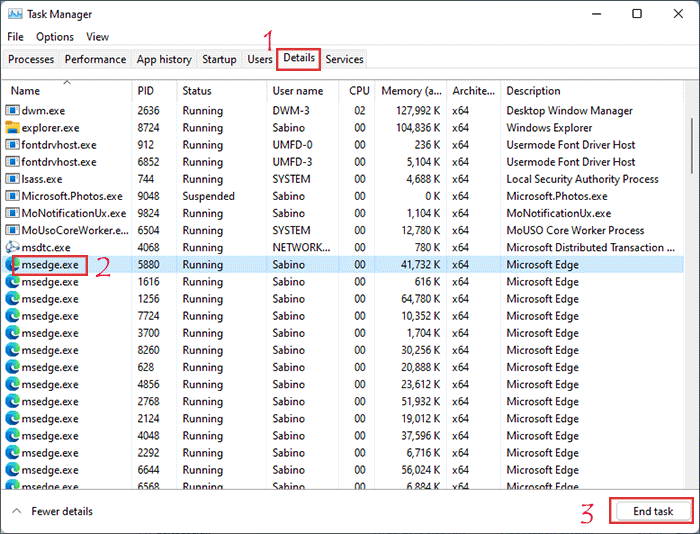Click the dwm.exe process icon
Viewport: 700px width, 534px height.
12,110
